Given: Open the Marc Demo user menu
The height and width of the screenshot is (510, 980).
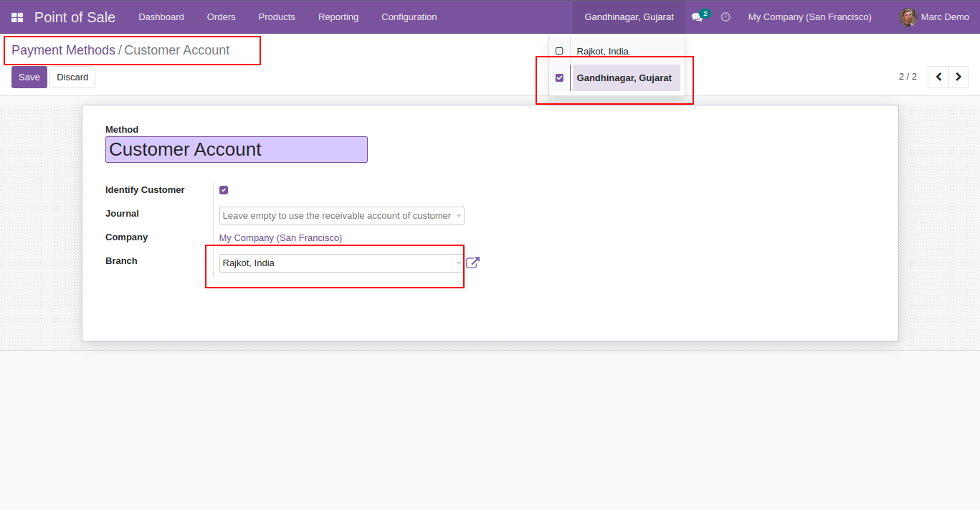Looking at the screenshot, I should click(934, 17).
